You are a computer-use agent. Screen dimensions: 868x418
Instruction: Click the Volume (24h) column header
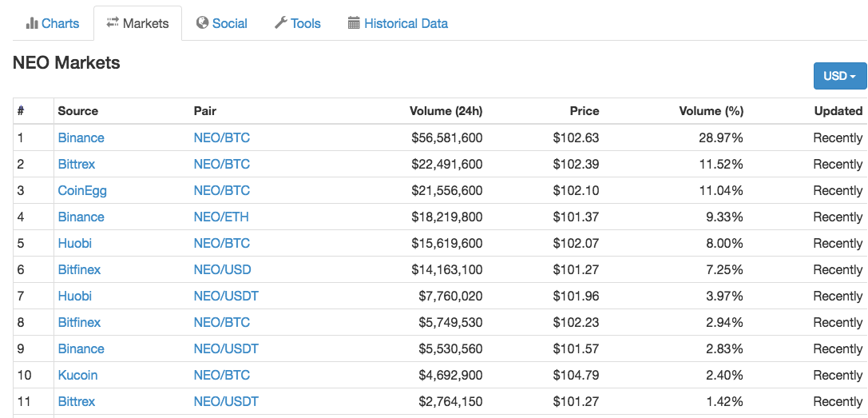pos(446,111)
